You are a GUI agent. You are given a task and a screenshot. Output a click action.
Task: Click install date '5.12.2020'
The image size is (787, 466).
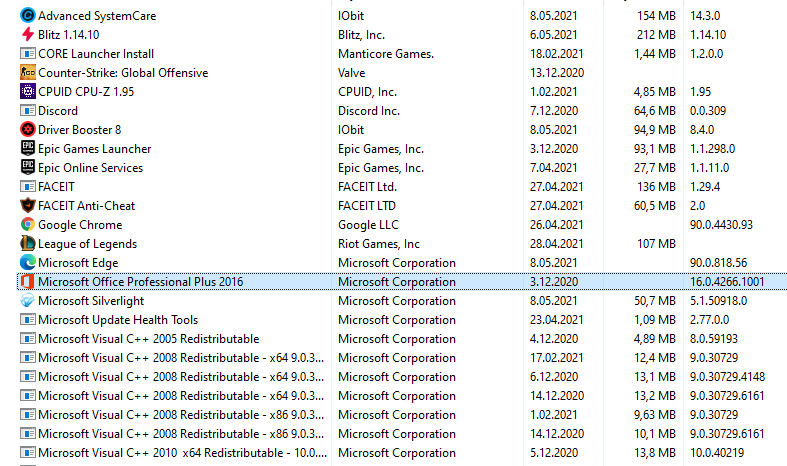coord(554,453)
